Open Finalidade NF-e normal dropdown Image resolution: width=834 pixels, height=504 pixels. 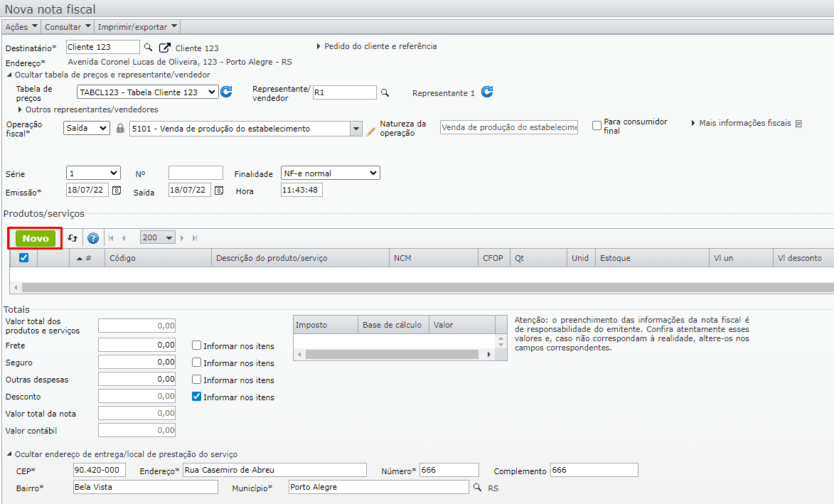(x=331, y=173)
